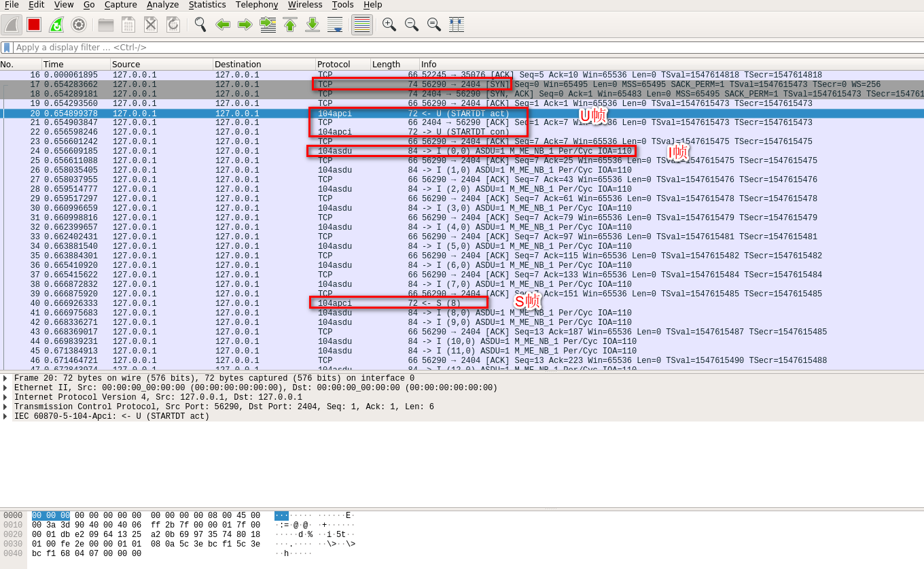Expand Internet Protocol Version 4 row
Viewport: 924px width, 569px height.
pyautogui.click(x=5, y=397)
